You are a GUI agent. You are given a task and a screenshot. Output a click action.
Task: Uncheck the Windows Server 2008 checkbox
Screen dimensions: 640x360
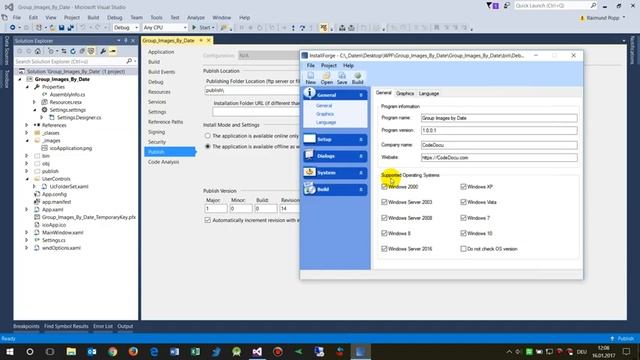point(384,218)
